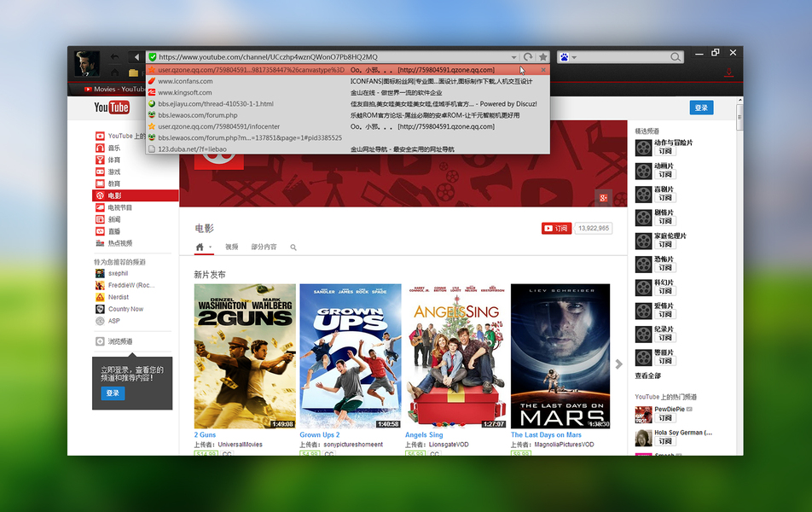Open the 查看全部 link
Screen dimensions: 812x512
648,375
